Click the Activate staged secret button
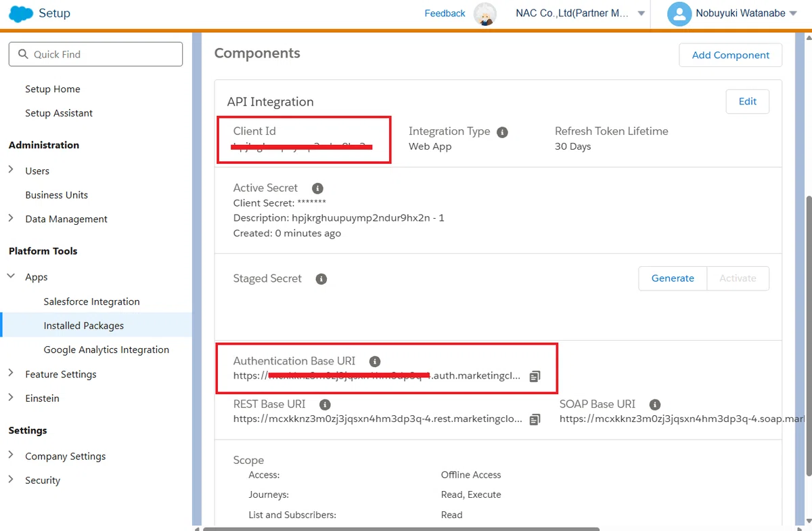The image size is (812, 531). (738, 278)
